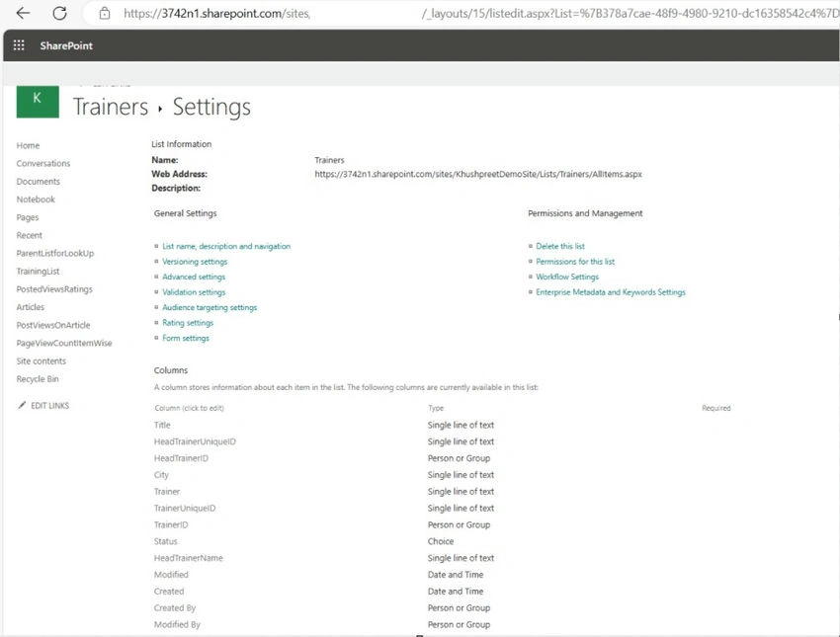Open Enterprise Metadata and Keywords Settings
The height and width of the screenshot is (637, 840).
[611, 292]
